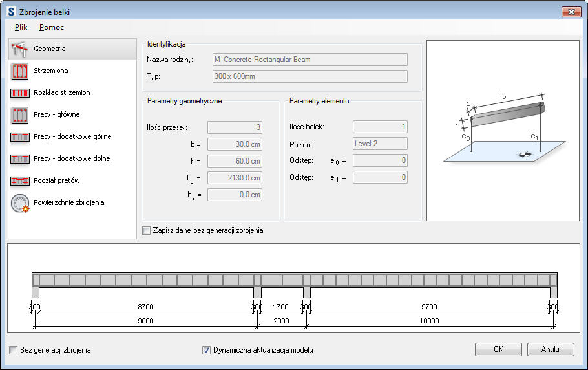
Task: Open Pręty - dodatkowe górne icon
Action: click(x=20, y=137)
